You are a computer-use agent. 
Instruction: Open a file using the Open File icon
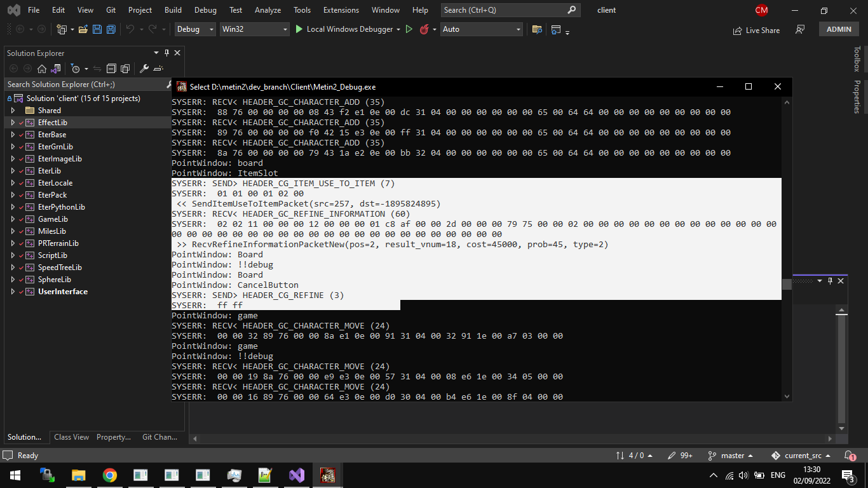click(83, 29)
